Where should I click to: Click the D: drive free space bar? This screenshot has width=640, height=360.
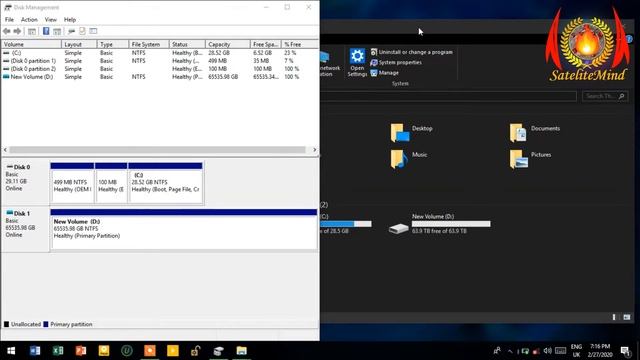point(451,224)
